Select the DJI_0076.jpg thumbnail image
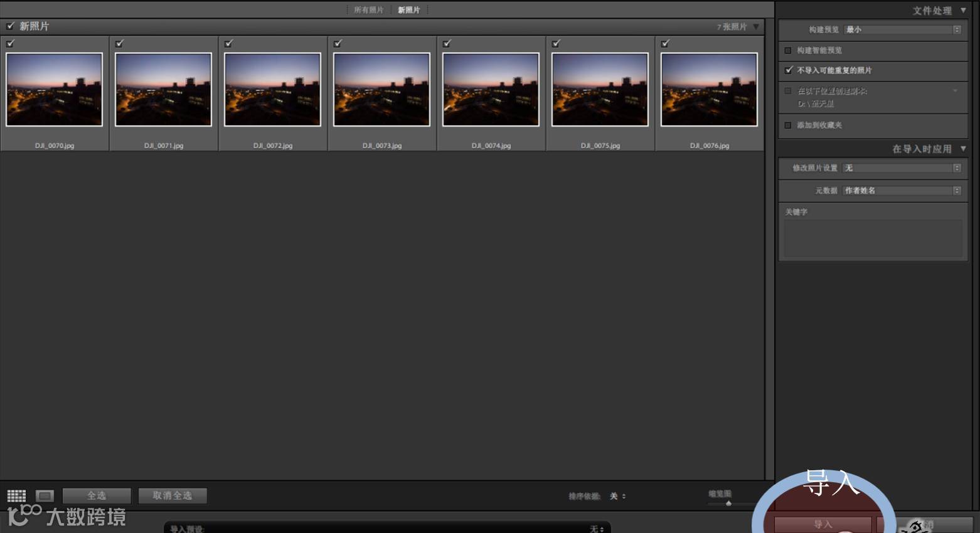The width and height of the screenshot is (980, 533). tap(709, 90)
